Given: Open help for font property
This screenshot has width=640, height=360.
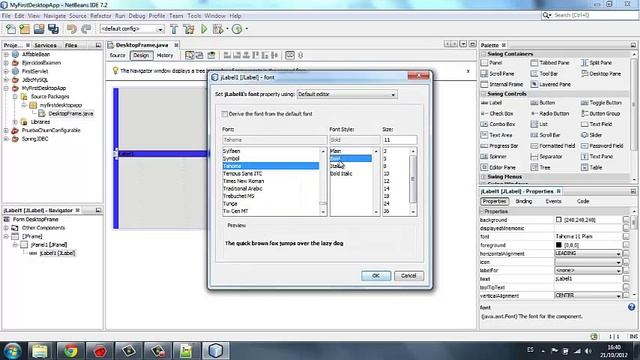Looking at the screenshot, I should [x=631, y=307].
